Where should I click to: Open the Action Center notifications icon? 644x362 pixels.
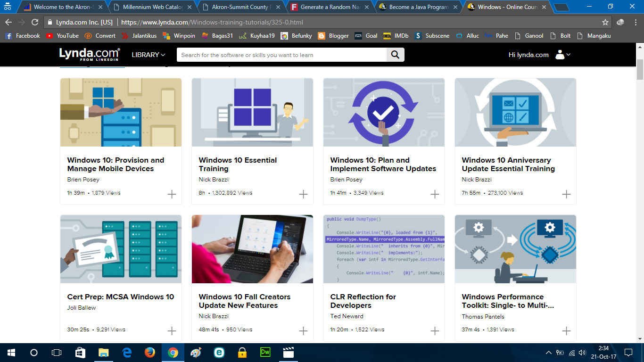click(628, 353)
